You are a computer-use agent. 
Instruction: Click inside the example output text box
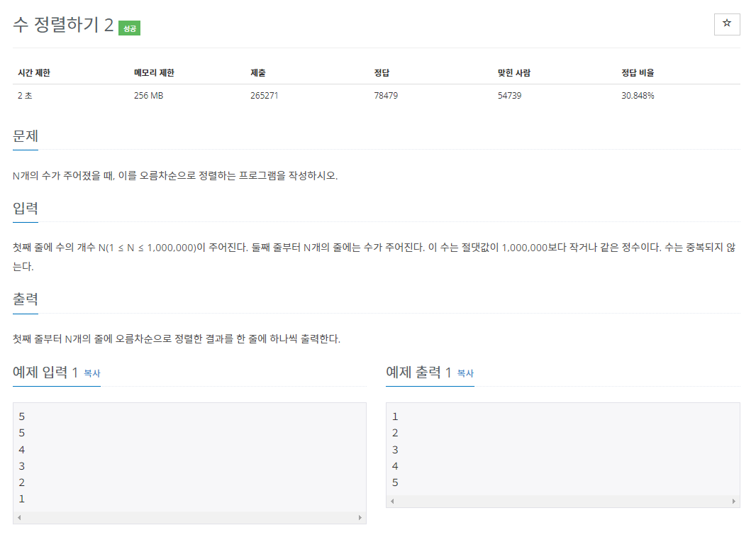click(x=562, y=449)
